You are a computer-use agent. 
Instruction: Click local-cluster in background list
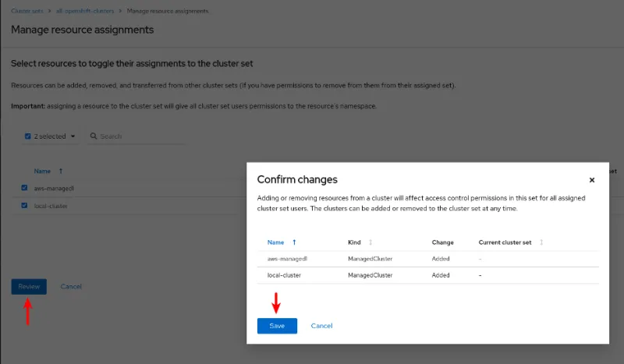pyautogui.click(x=51, y=206)
